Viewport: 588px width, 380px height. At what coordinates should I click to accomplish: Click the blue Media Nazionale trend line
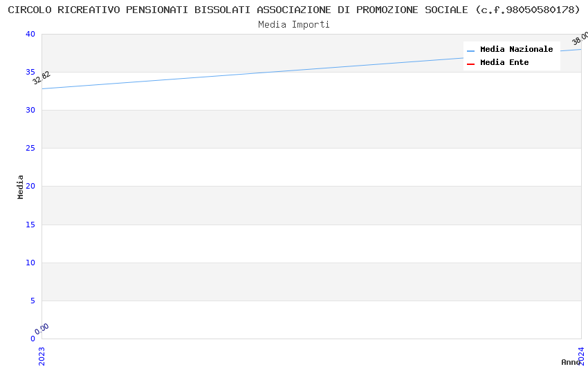[311, 69]
